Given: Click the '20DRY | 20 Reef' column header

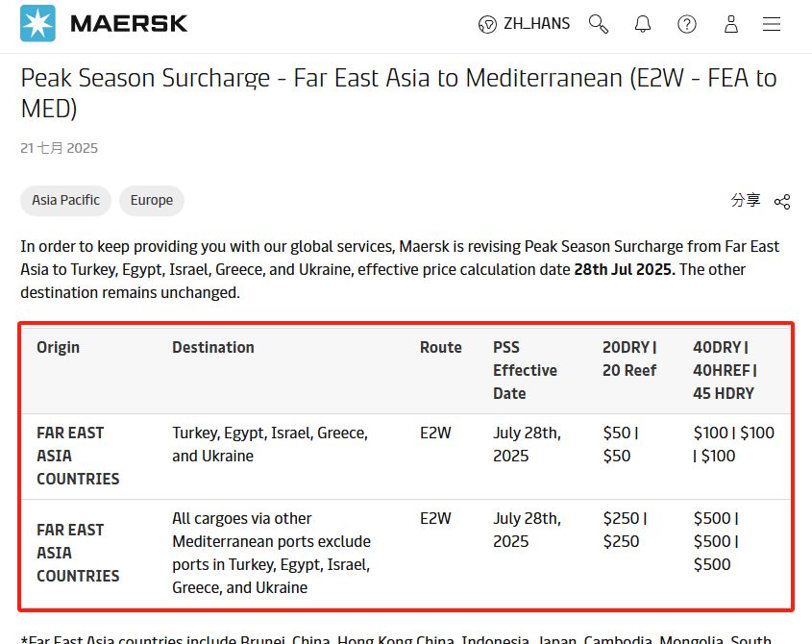Looking at the screenshot, I should 629,359.
